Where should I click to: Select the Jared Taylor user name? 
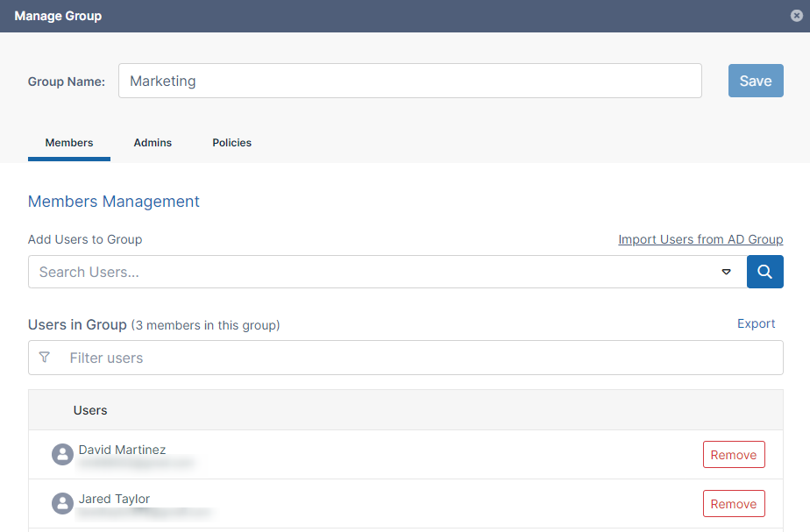click(x=114, y=499)
